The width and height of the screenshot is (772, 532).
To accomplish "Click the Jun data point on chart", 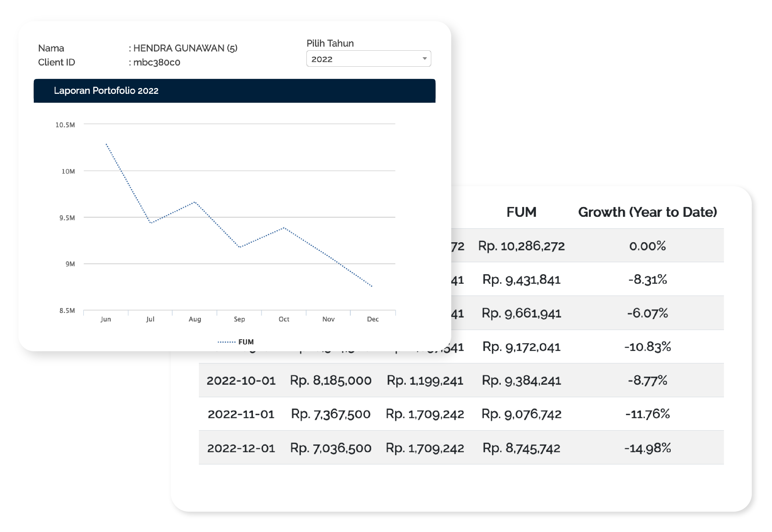I will [106, 144].
